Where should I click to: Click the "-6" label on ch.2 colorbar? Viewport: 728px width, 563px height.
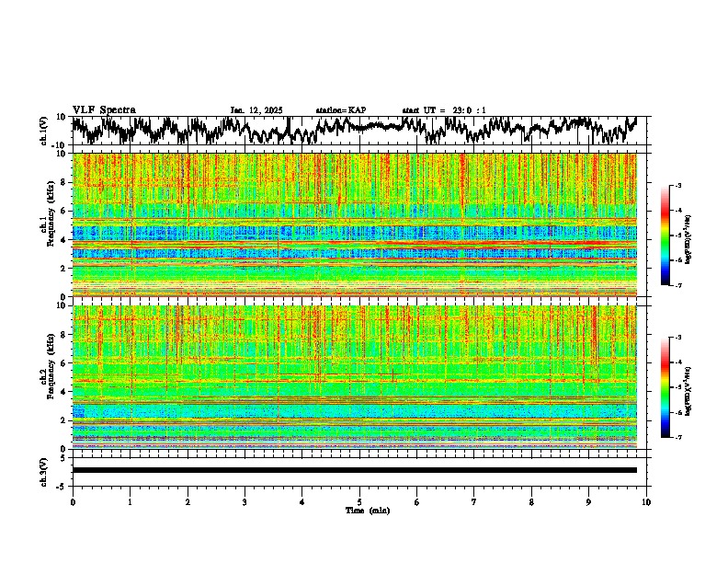677,412
